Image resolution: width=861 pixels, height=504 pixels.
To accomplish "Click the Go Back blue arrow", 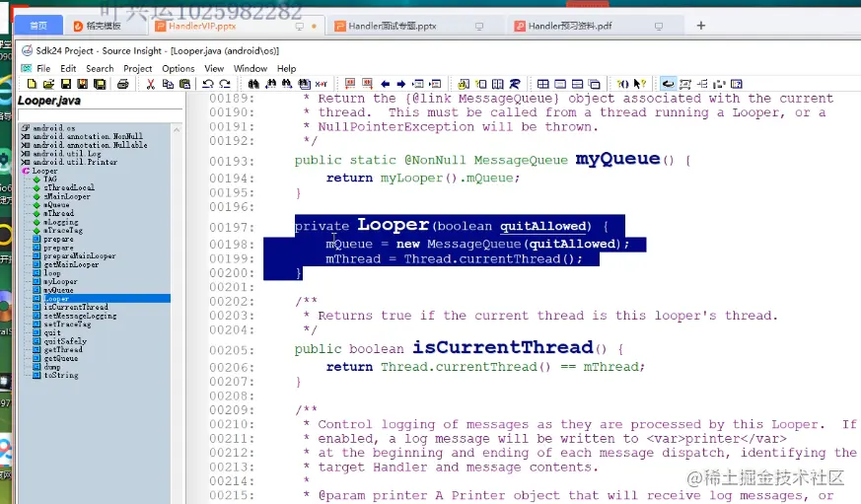I will point(386,84).
